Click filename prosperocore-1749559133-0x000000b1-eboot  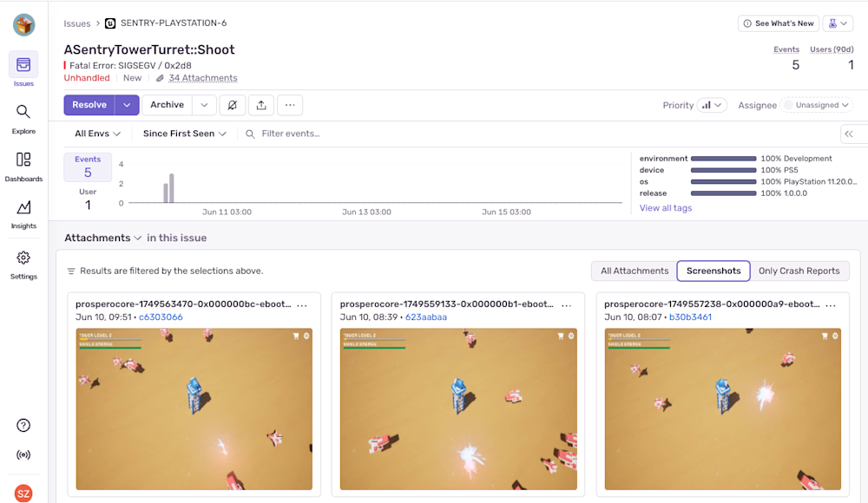[x=447, y=304]
